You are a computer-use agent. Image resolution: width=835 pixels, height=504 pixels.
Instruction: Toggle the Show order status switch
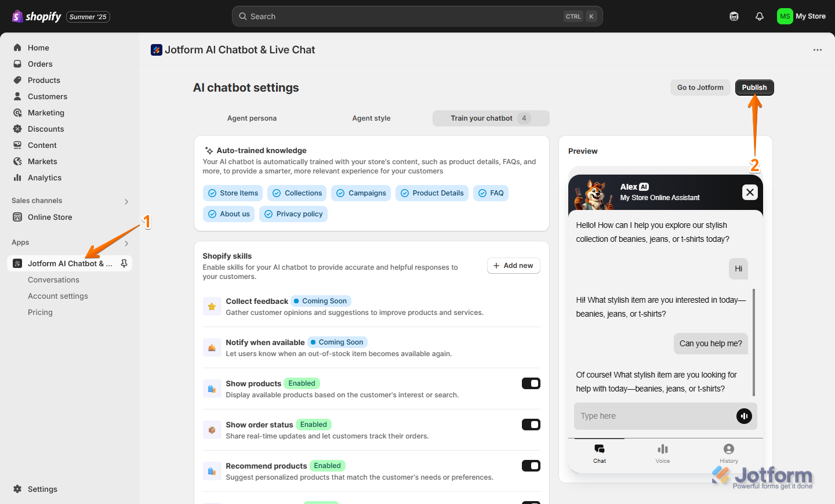[531, 425]
